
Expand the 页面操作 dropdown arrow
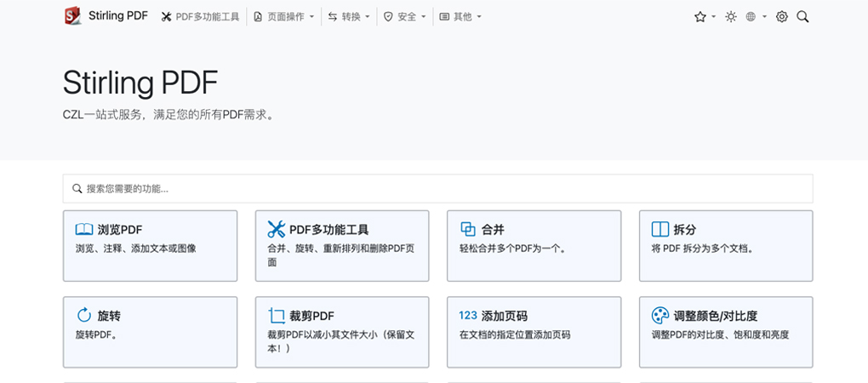(311, 17)
